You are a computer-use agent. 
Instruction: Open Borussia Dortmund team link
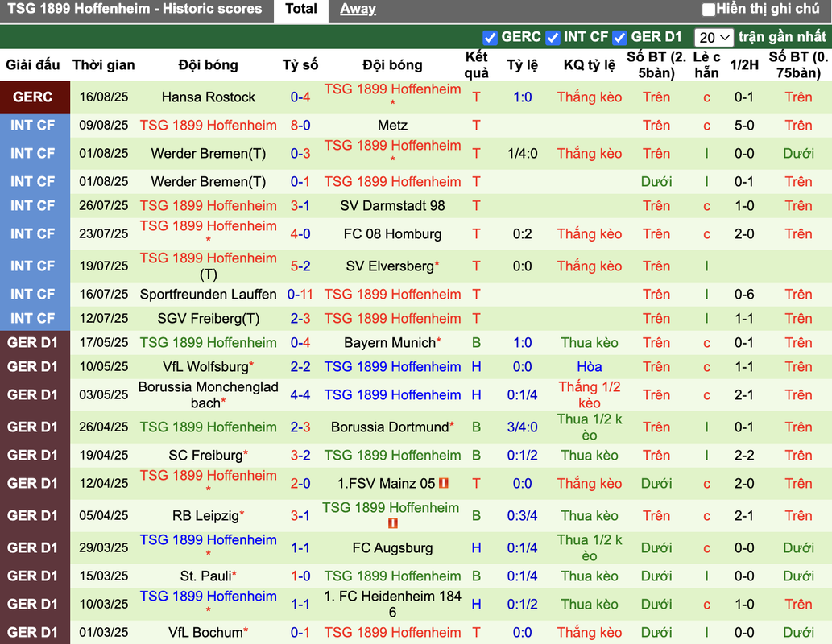click(390, 427)
